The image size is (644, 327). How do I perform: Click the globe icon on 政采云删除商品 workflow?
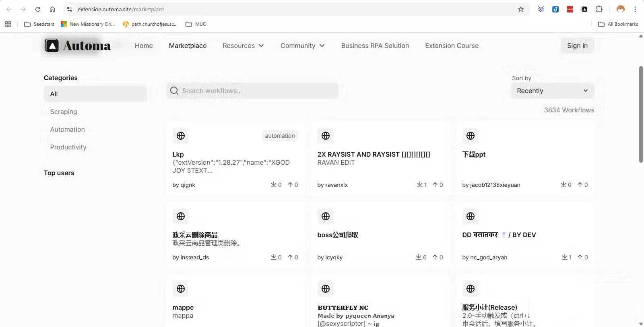[x=181, y=216]
